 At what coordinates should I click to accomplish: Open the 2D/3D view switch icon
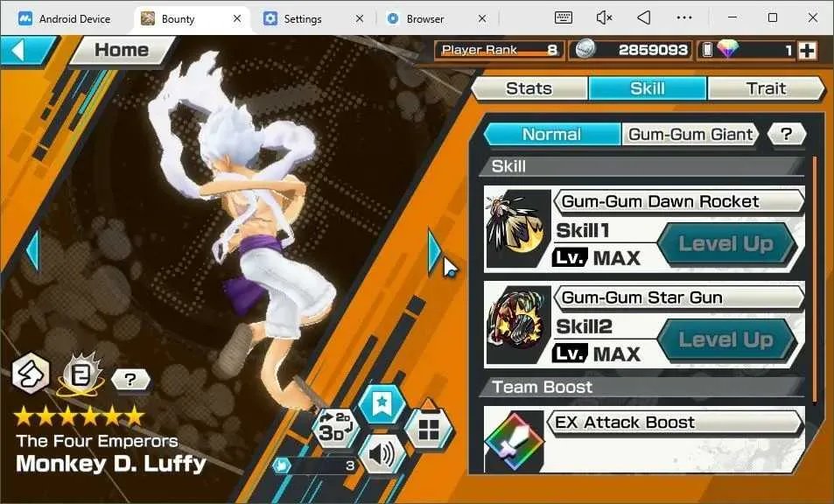coord(336,427)
